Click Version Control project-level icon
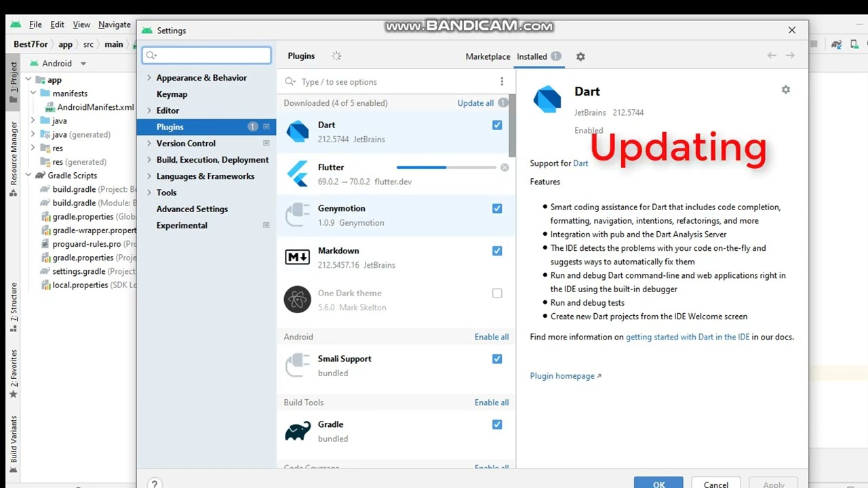 click(267, 143)
